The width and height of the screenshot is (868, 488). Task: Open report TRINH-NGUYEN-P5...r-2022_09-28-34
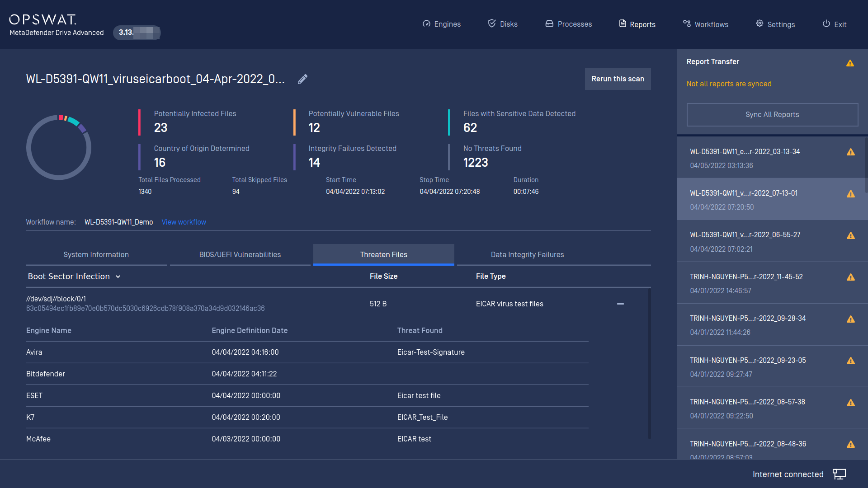tap(772, 325)
